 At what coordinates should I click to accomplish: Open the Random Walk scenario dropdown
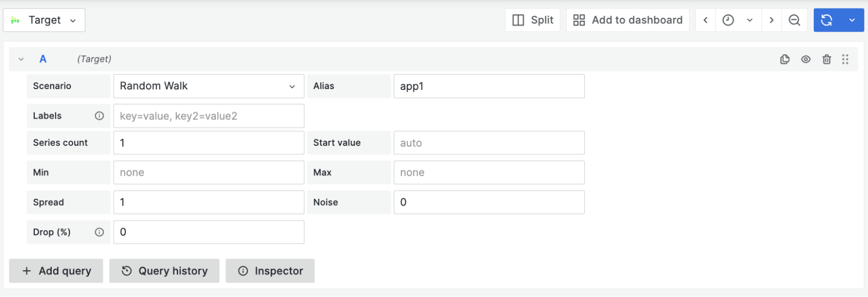(208, 86)
